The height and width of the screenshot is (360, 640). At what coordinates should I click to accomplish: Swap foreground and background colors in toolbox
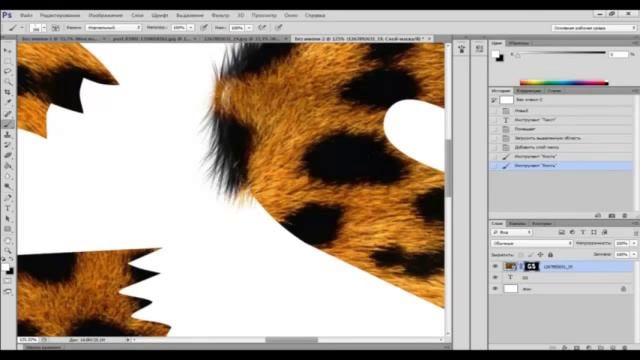(x=11, y=260)
